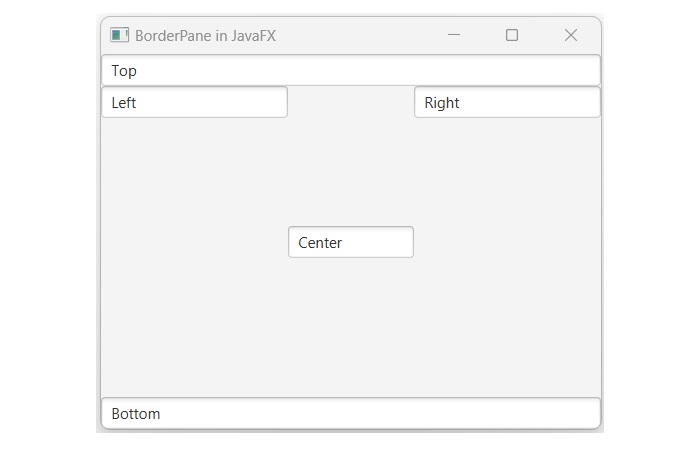The width and height of the screenshot is (700, 450).
Task: Click the "BorderPane in JavaFX" window title
Action: [x=205, y=36]
